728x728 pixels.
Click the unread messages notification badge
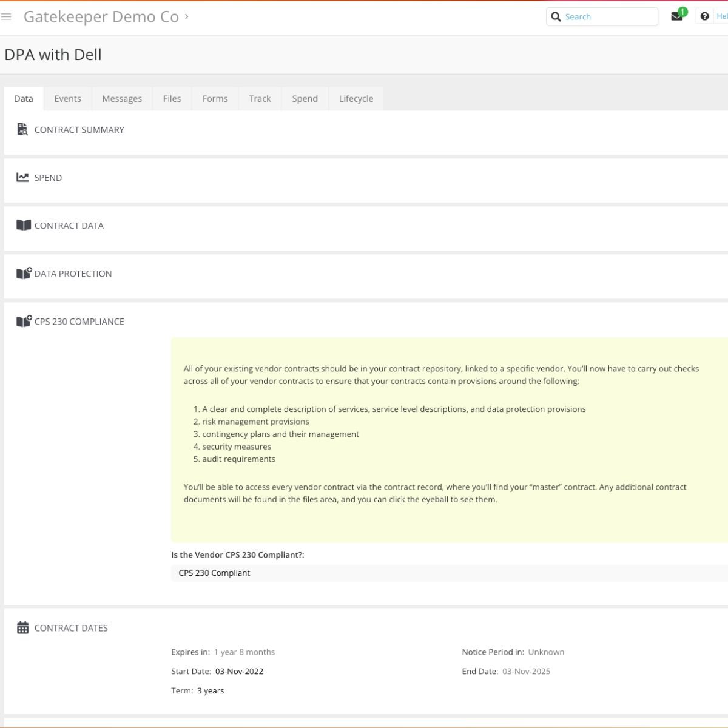(683, 11)
